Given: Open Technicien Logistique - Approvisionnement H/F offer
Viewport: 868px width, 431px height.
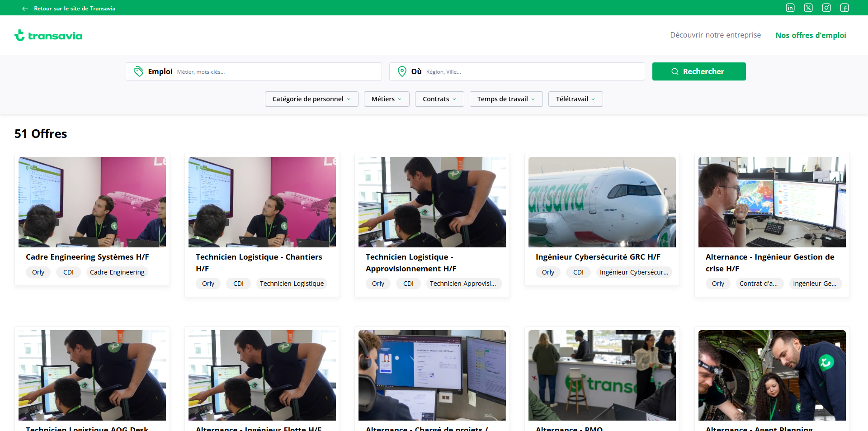Looking at the screenshot, I should pyautogui.click(x=411, y=263).
